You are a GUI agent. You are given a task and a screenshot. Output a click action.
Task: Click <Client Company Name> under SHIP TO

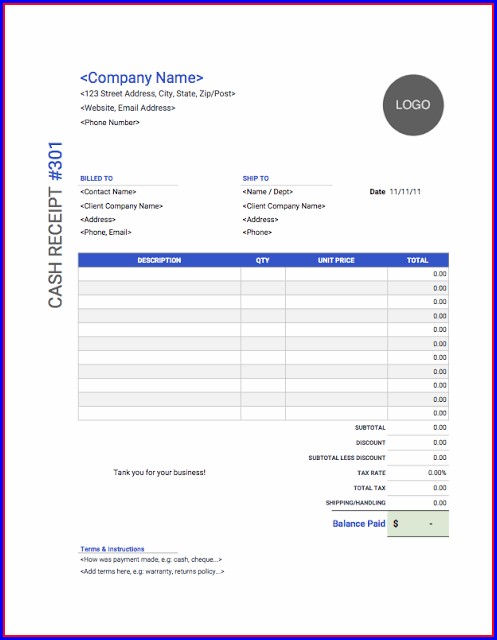[284, 206]
